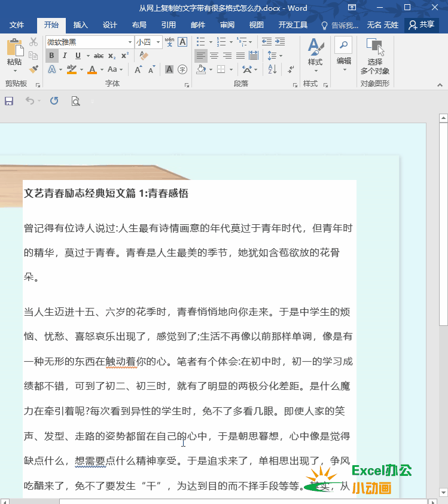The width and height of the screenshot is (448, 504).
Task: Click the Cut scissors icon
Action: coord(33,42)
